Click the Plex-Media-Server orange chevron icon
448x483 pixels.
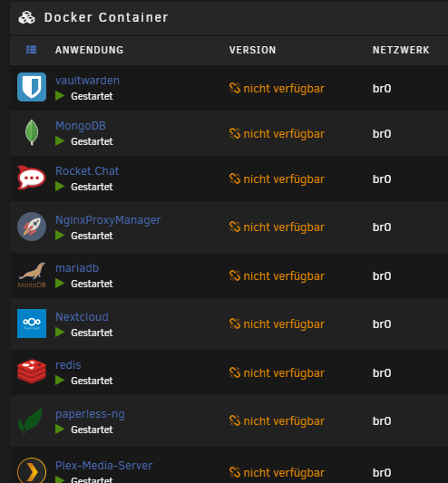pyautogui.click(x=32, y=470)
